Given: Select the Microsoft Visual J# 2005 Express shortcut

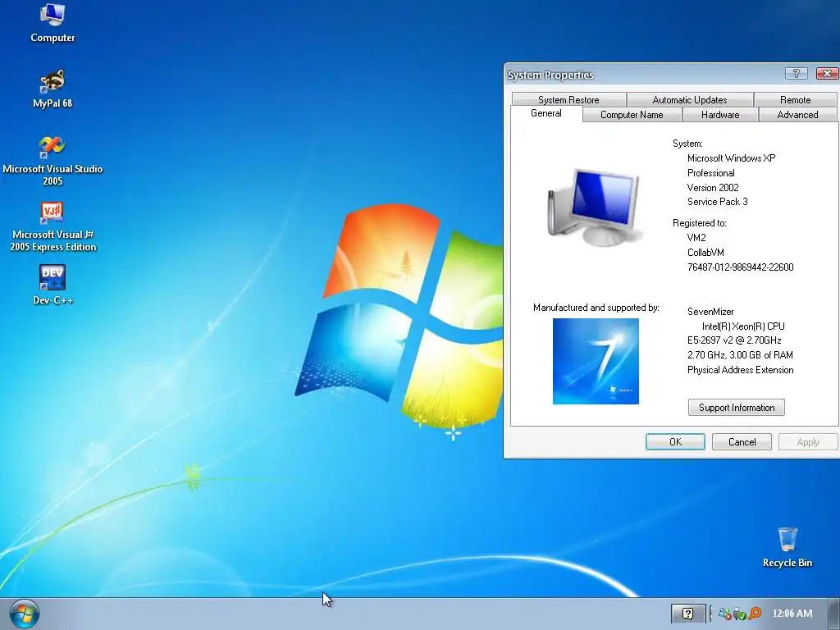Looking at the screenshot, I should (52, 226).
